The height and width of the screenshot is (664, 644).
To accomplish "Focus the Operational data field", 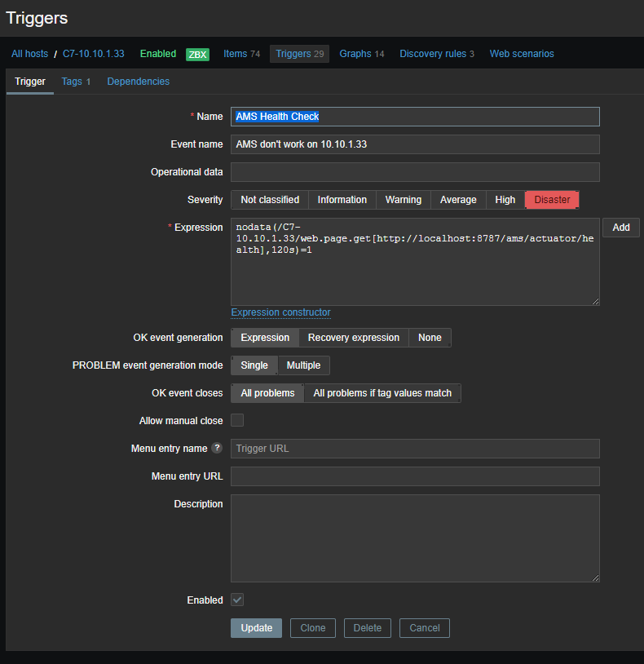I will (415, 172).
